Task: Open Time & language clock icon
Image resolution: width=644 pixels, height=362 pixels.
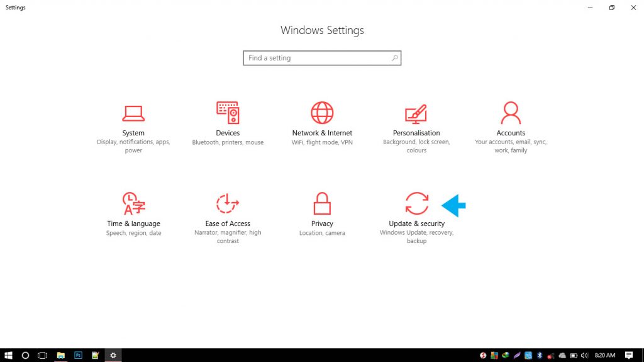Action: tap(133, 203)
